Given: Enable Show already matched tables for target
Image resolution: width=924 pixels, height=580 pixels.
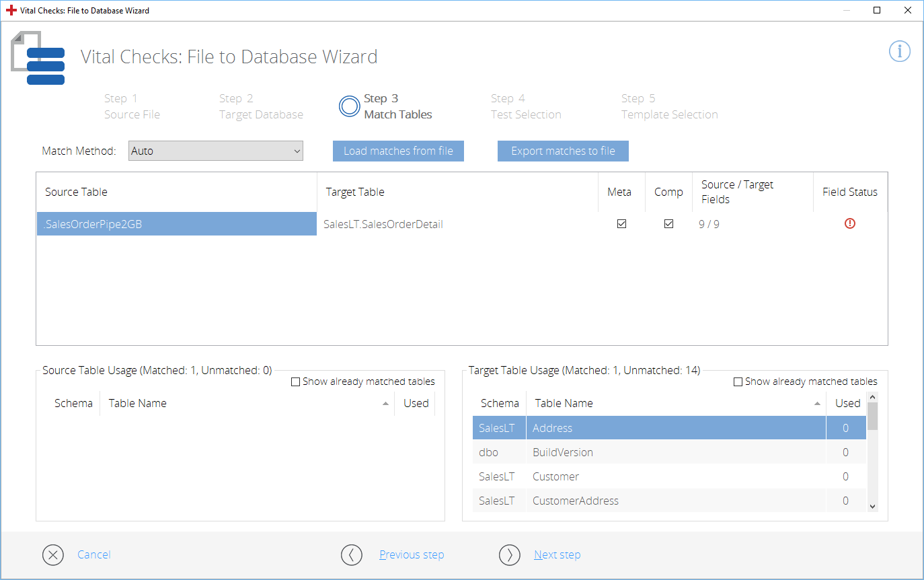Looking at the screenshot, I should coord(738,382).
